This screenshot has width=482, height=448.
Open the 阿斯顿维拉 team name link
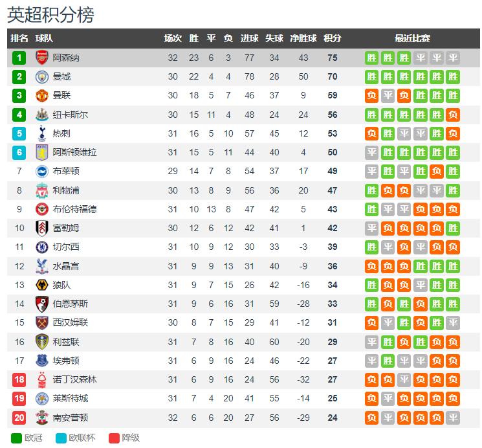(x=74, y=152)
